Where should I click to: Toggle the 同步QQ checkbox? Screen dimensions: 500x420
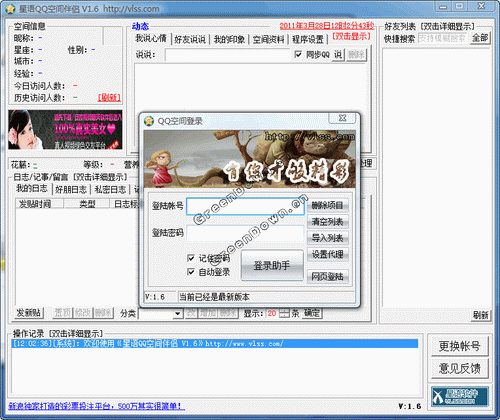pyautogui.click(x=298, y=54)
